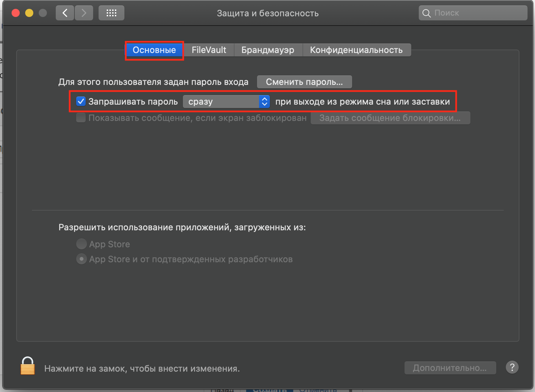Image resolution: width=535 pixels, height=392 pixels.
Task: Show all preferences via grid icon
Action: pyautogui.click(x=111, y=13)
